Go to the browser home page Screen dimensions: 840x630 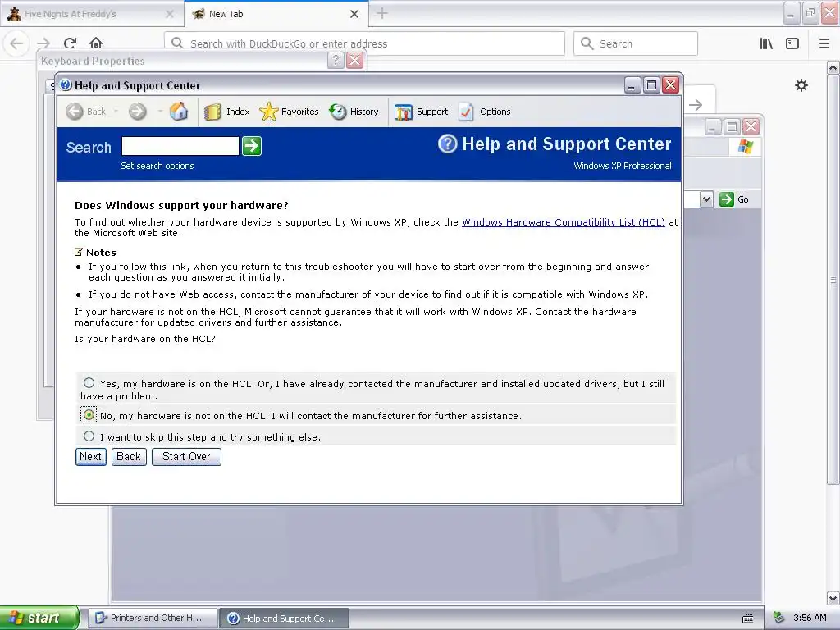(x=96, y=43)
